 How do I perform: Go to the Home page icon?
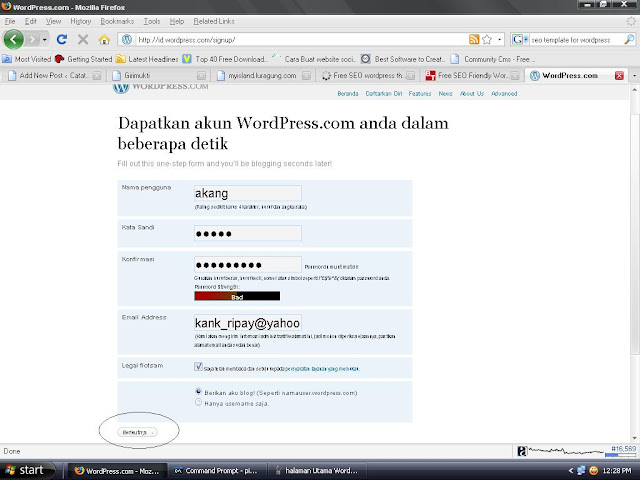coord(104,40)
